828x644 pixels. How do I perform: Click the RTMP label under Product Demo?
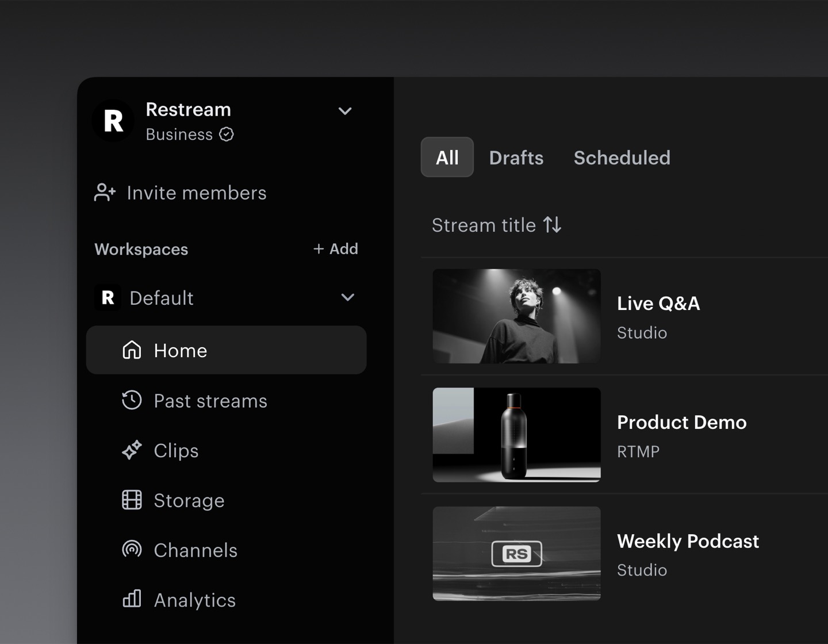click(638, 452)
